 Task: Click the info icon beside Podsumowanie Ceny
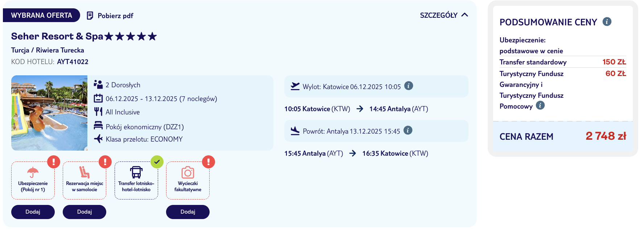click(x=607, y=22)
